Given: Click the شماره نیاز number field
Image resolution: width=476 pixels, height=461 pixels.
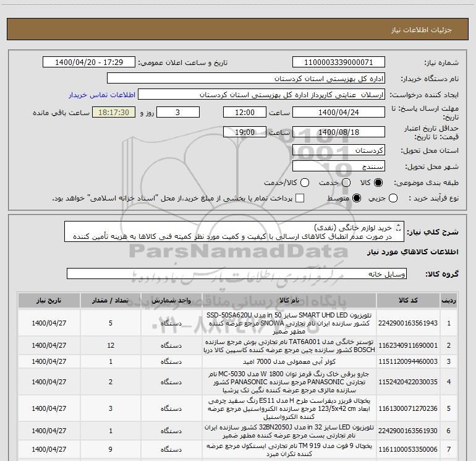Looking at the screenshot, I should 339,62.
